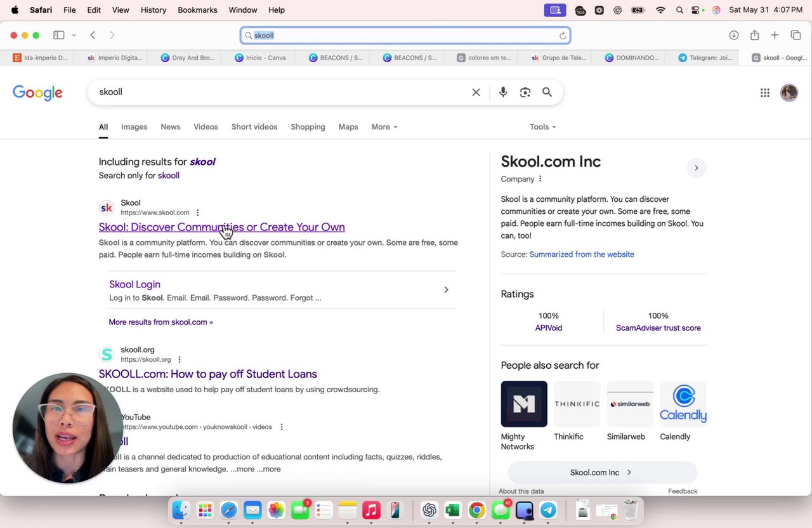Open Safari's downloads list
This screenshot has width=812, height=528.
734,36
